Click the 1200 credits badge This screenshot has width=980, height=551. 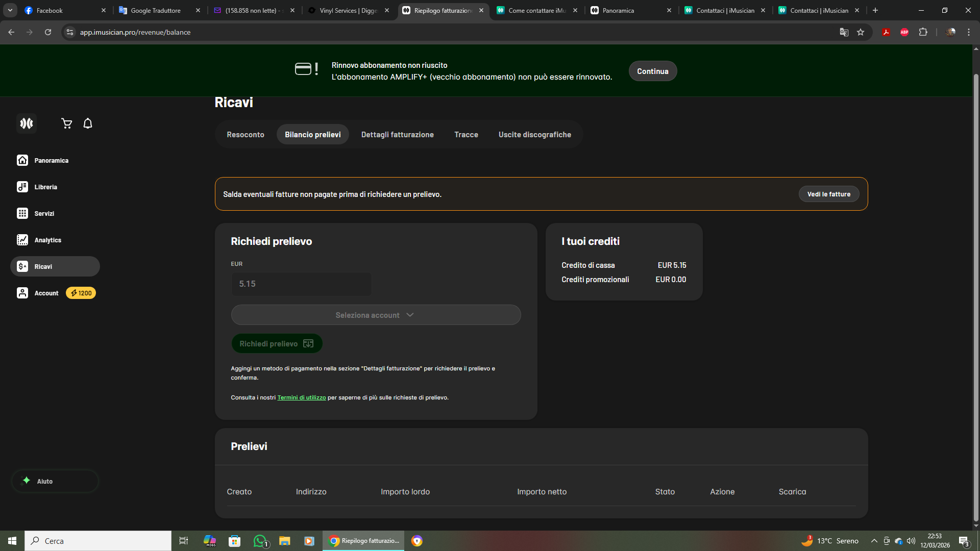81,293
